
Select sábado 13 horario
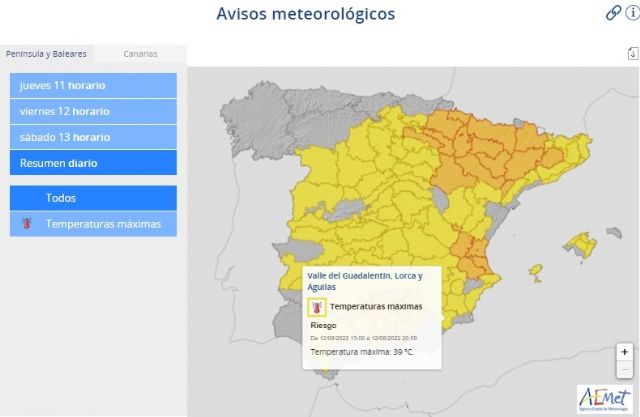pyautogui.click(x=93, y=137)
